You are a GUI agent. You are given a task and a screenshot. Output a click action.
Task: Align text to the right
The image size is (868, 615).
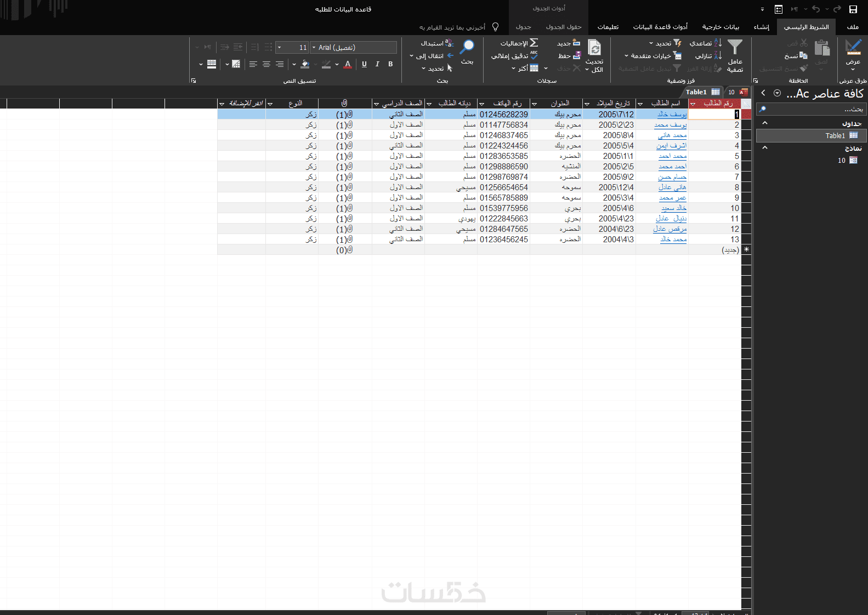tap(280, 64)
